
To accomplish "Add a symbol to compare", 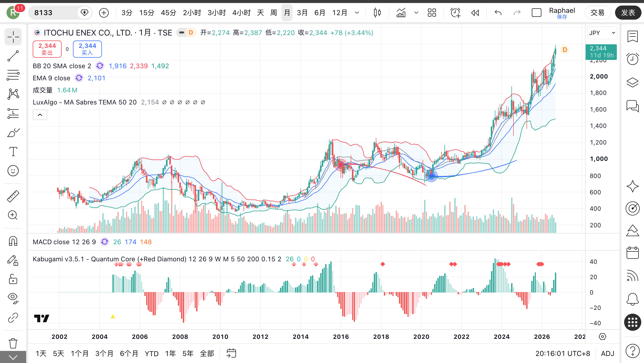I will point(104,13).
